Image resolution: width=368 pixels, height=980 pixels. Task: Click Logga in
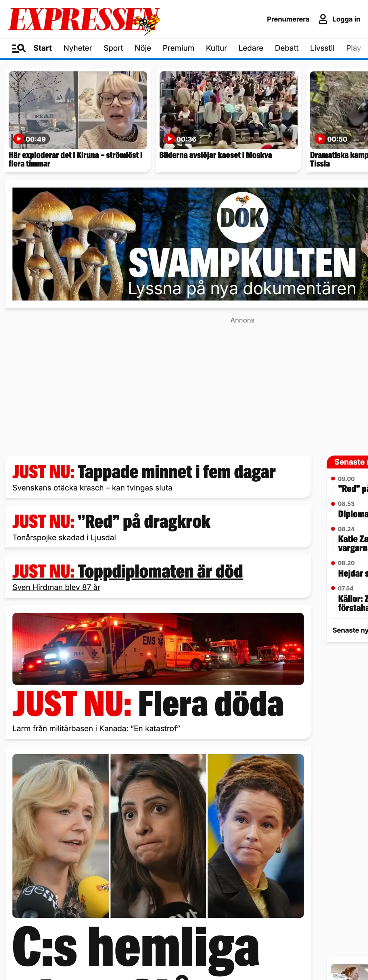pyautogui.click(x=346, y=20)
